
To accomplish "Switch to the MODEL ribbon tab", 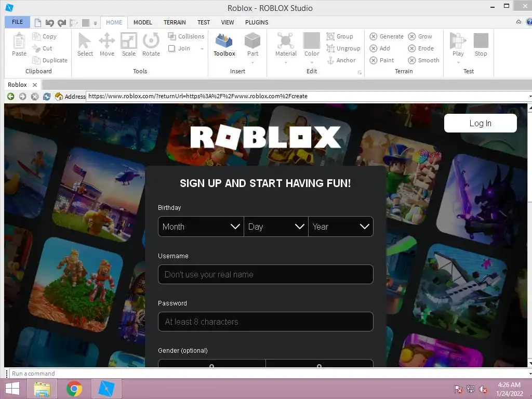I will click(142, 22).
